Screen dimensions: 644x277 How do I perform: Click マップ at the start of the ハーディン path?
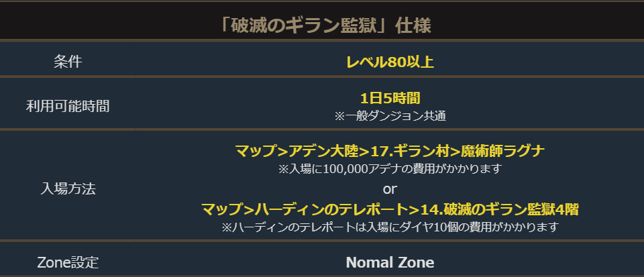[220, 209]
